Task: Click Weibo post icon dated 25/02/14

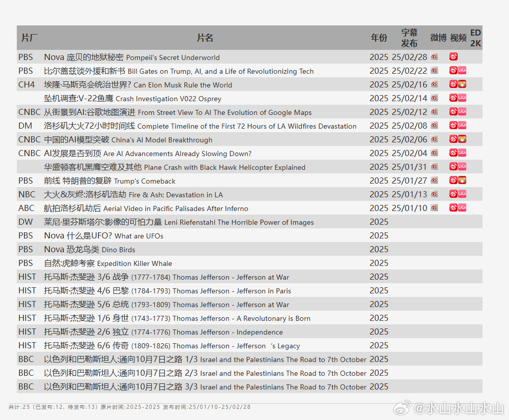Action: click(434, 98)
